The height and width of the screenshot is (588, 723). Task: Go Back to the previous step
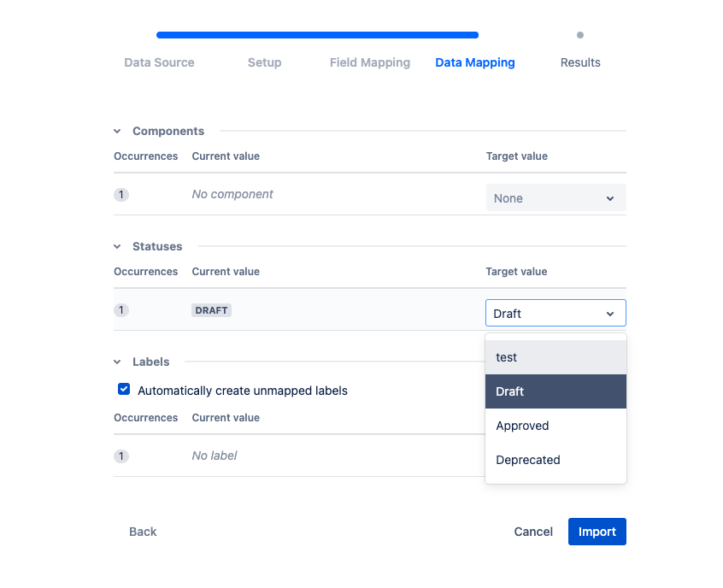pos(143,532)
